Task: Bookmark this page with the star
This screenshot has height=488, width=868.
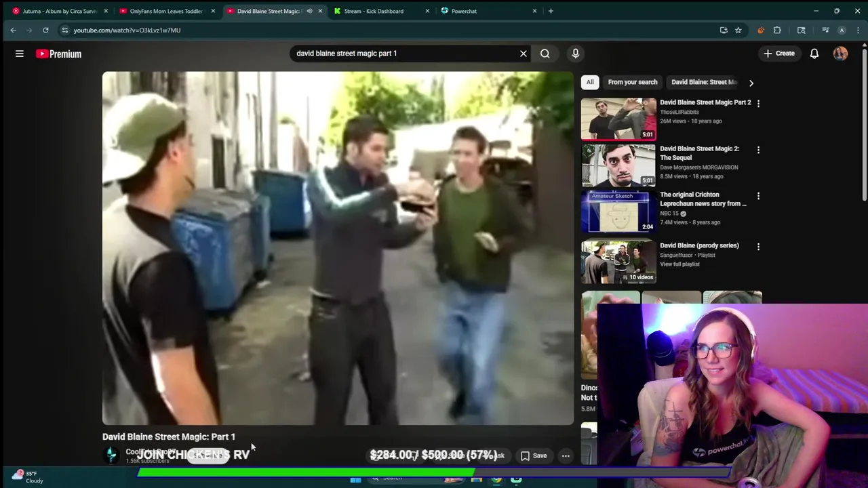Action: [738, 30]
